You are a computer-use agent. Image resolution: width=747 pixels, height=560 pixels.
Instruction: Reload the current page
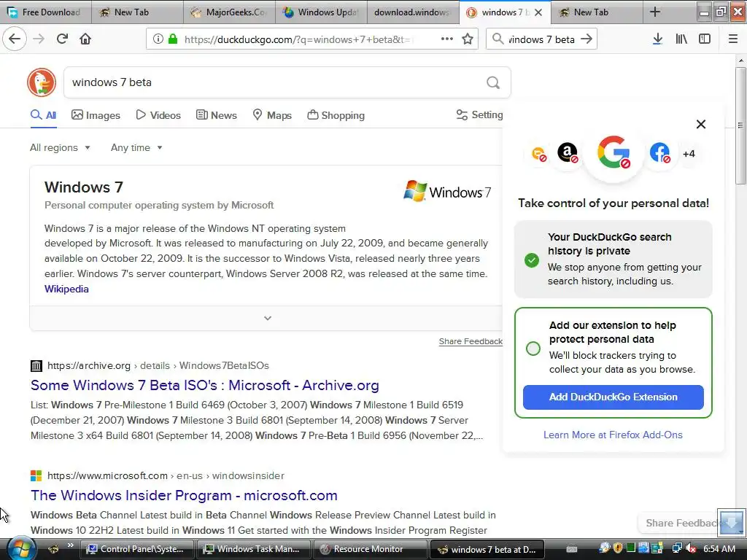62,39
